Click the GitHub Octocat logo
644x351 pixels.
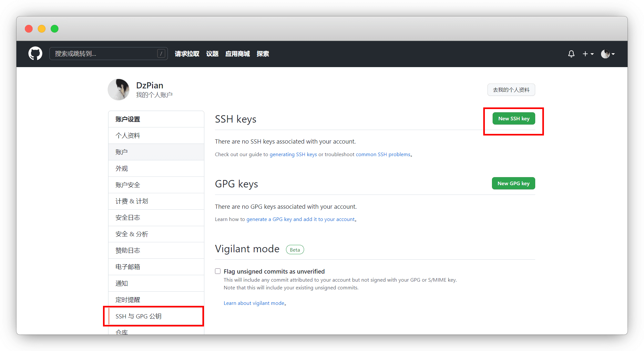point(35,54)
